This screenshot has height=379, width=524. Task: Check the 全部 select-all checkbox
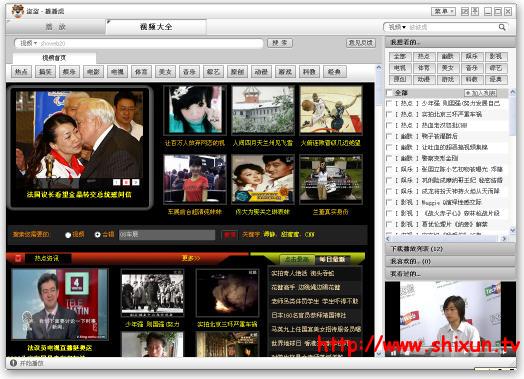point(389,93)
